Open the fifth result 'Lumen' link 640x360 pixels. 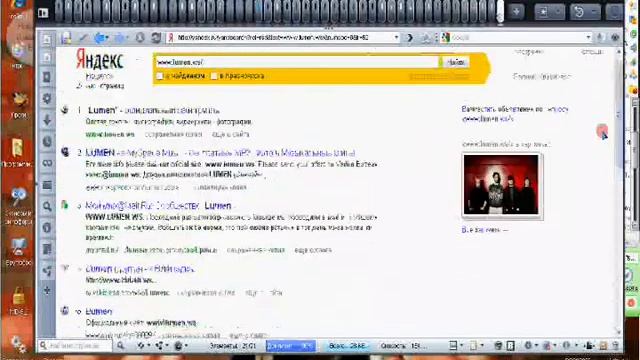99,311
